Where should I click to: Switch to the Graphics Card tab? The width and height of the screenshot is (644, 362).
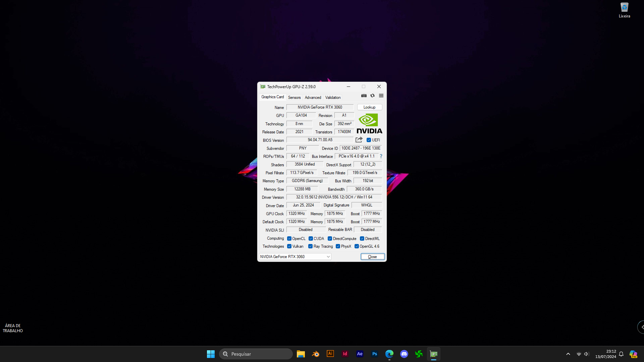point(272,97)
